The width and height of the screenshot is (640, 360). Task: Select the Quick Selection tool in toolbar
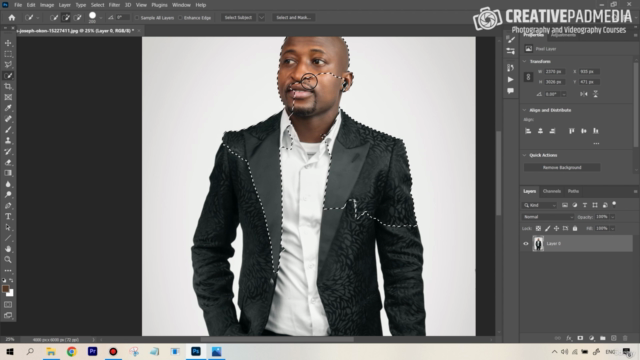click(8, 76)
